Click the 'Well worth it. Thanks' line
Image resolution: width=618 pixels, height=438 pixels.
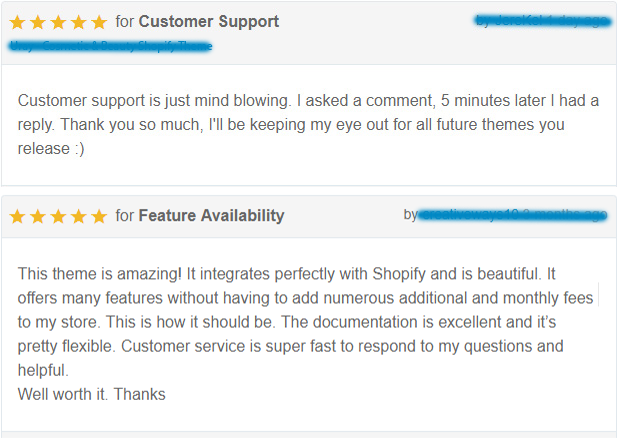(91, 394)
